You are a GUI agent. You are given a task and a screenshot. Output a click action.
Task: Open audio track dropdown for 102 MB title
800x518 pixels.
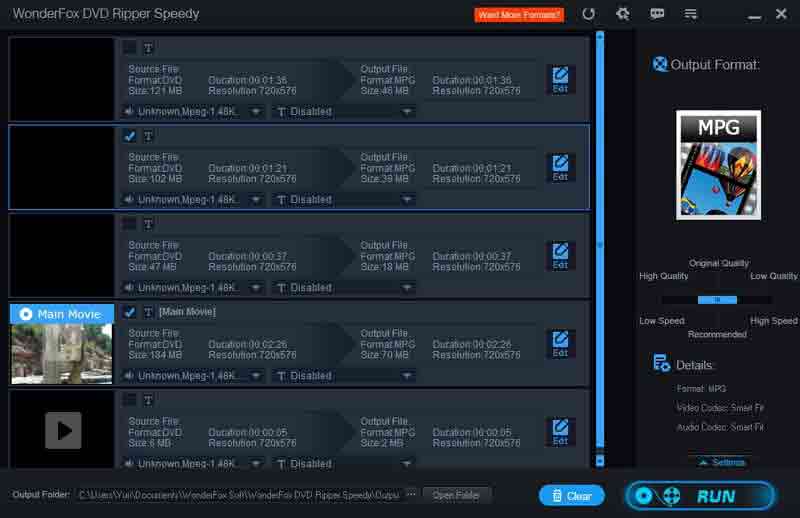[x=193, y=200]
